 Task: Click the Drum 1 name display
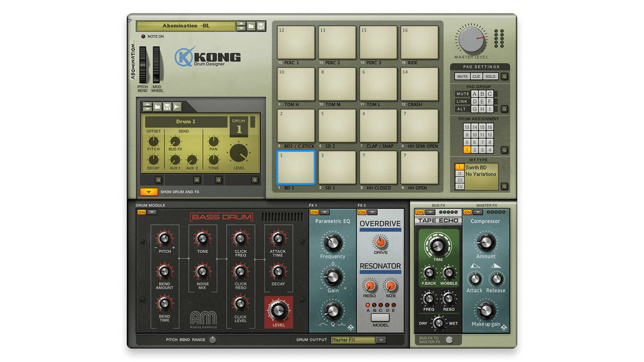pos(186,122)
